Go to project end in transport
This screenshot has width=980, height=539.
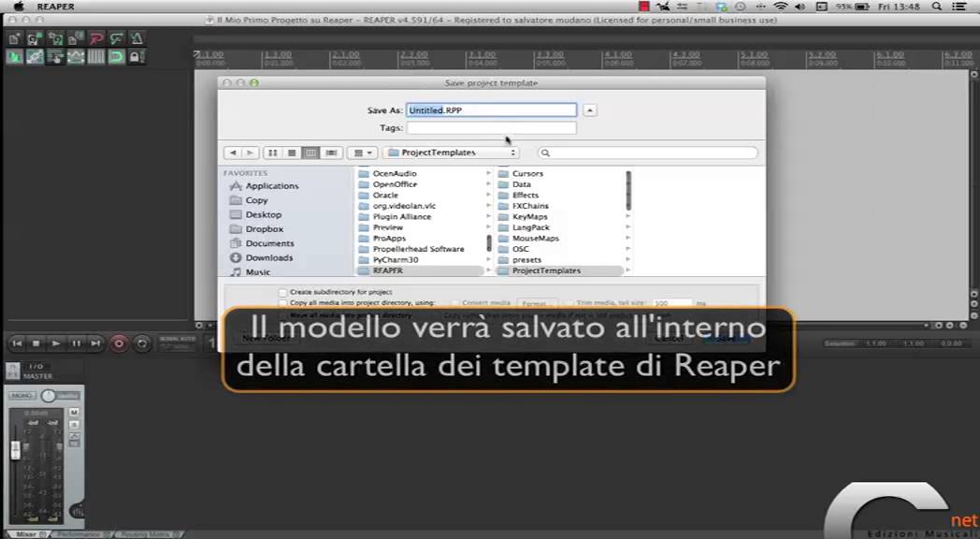point(95,343)
